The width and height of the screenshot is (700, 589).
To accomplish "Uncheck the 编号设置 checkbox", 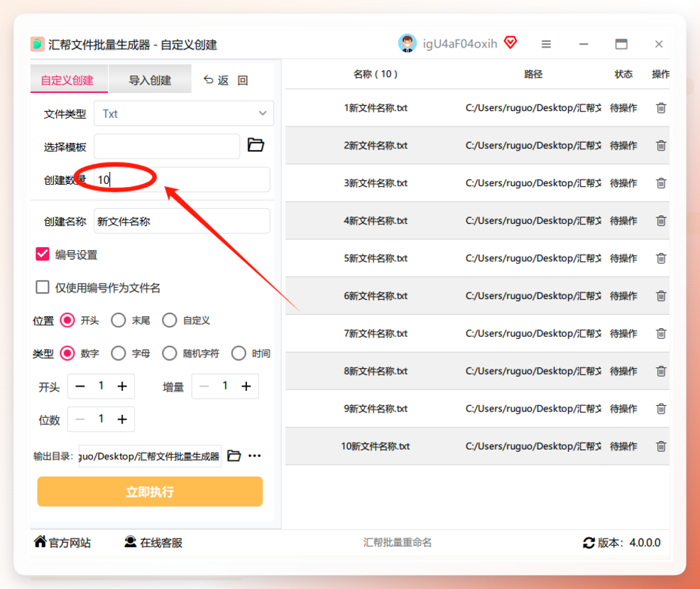I will [43, 254].
